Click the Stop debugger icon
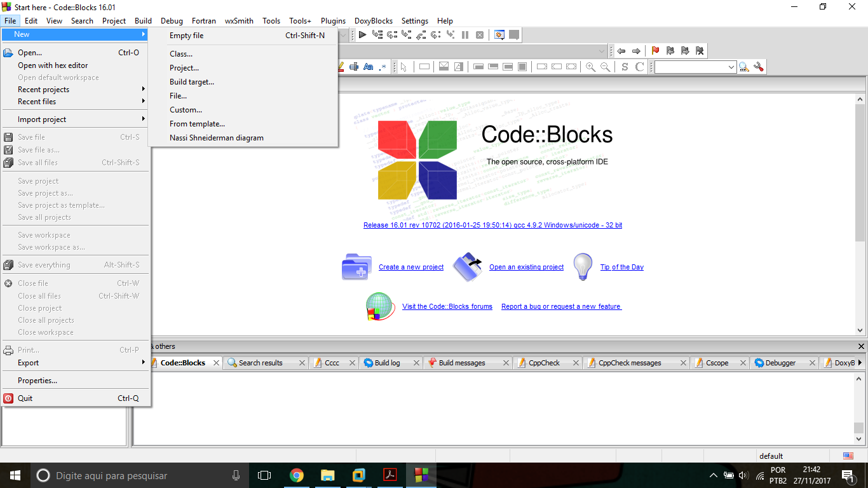This screenshot has width=868, height=488. point(480,35)
